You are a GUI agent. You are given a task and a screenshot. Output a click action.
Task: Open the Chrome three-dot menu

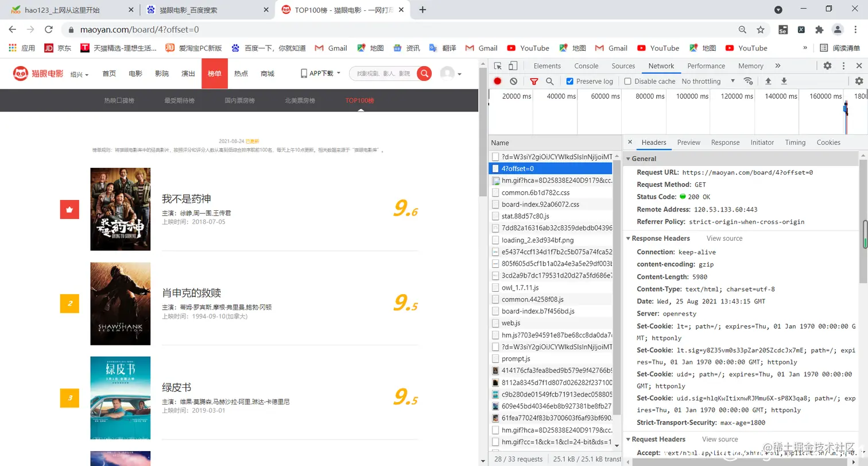855,29
